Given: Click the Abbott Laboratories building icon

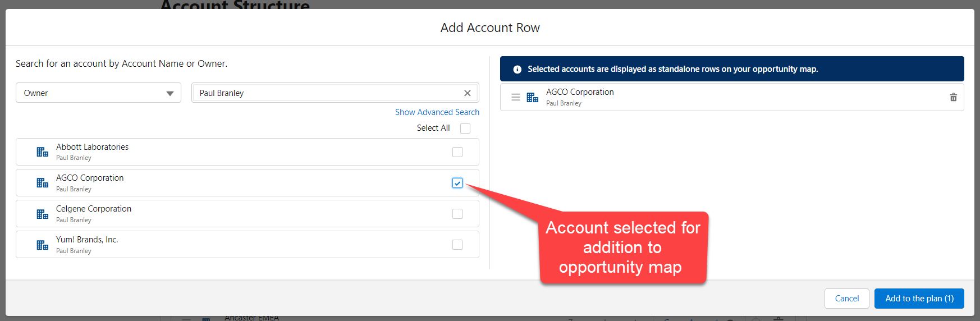Looking at the screenshot, I should tap(42, 152).
